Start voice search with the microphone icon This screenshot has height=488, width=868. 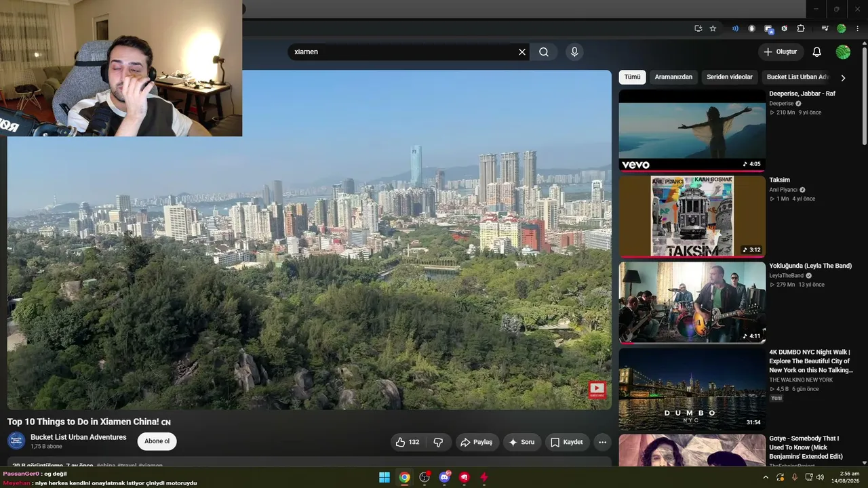pyautogui.click(x=574, y=52)
